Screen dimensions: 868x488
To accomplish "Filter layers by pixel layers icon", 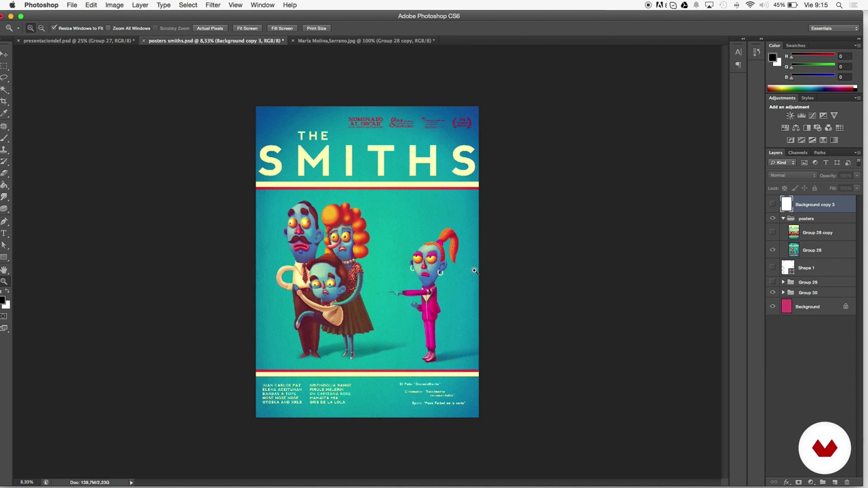I will (804, 163).
